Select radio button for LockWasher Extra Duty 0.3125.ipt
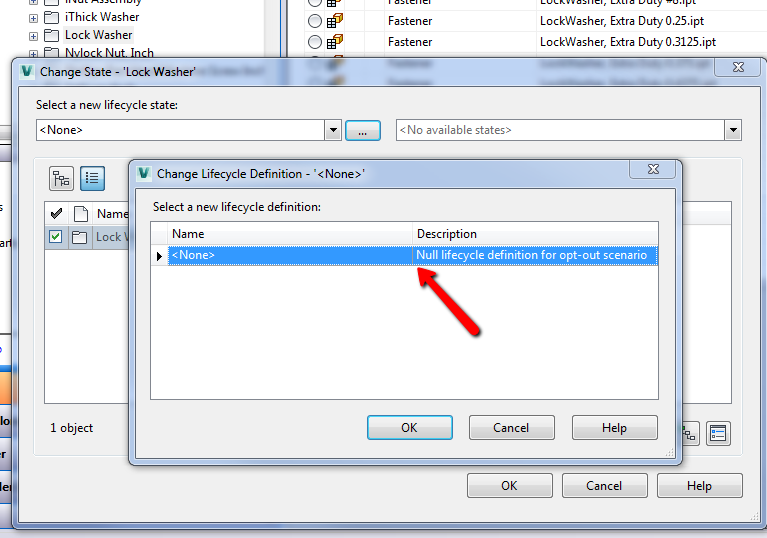The height and width of the screenshot is (538, 767). coord(315,42)
